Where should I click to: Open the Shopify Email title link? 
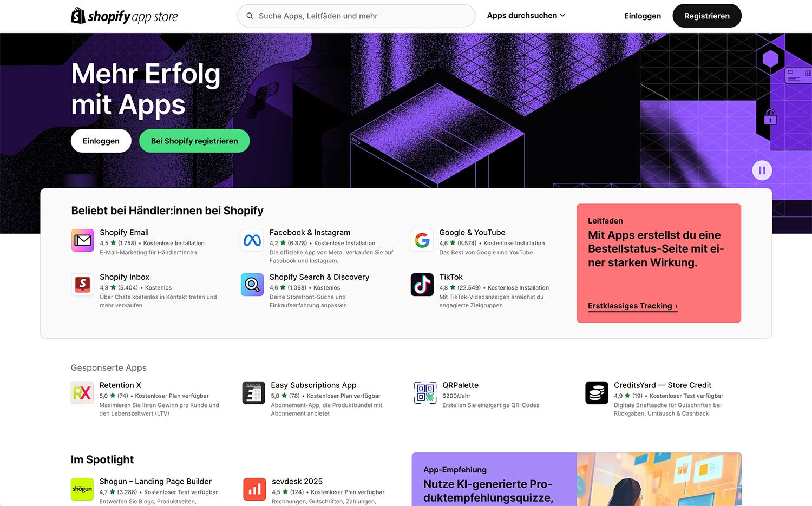point(124,233)
